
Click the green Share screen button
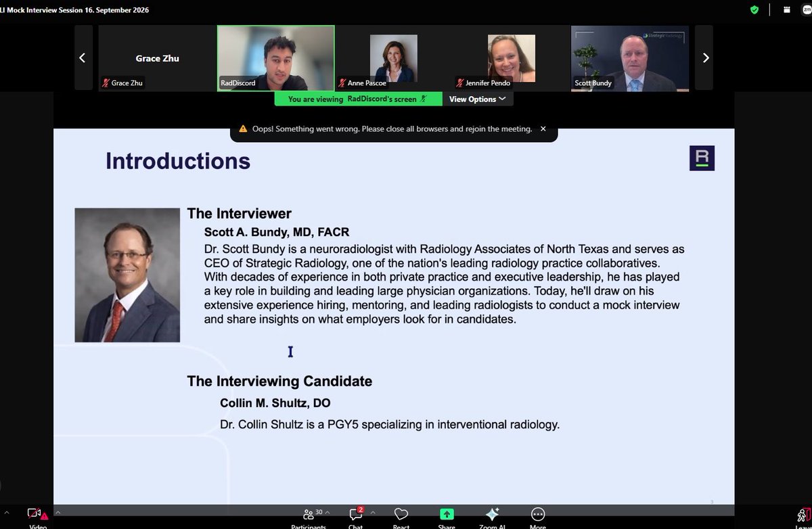(447, 517)
